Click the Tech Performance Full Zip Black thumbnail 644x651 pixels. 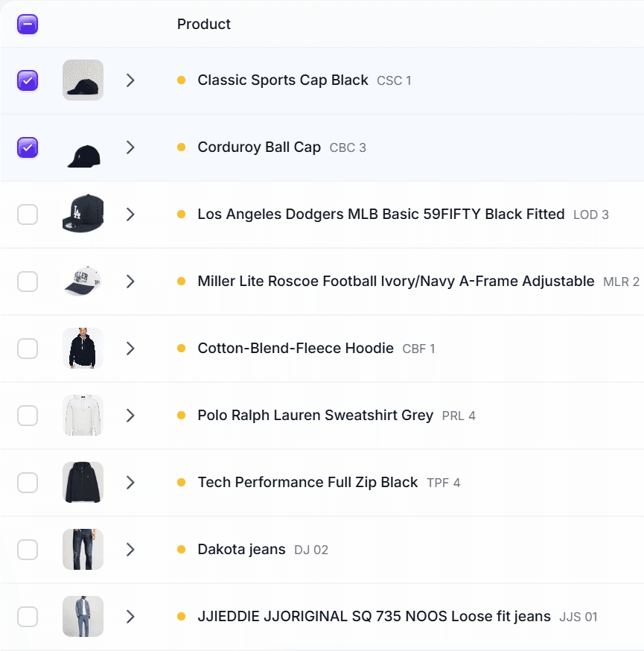click(x=83, y=482)
